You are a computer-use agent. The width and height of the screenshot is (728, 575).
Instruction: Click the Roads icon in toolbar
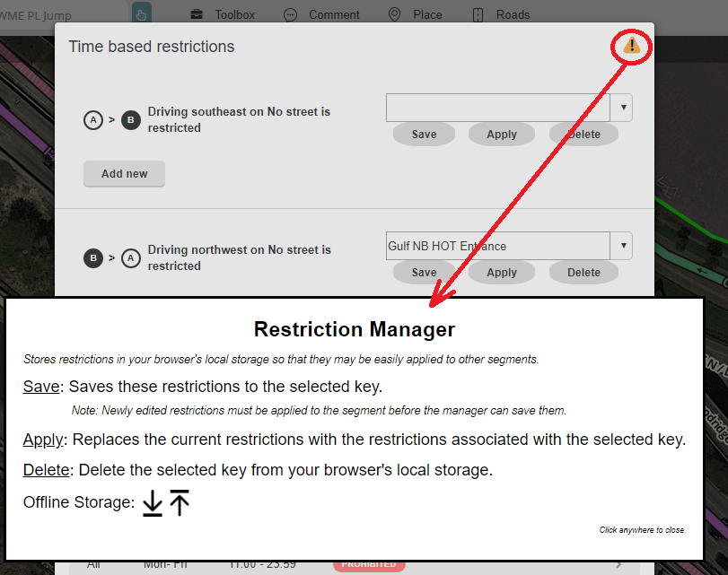[x=478, y=14]
